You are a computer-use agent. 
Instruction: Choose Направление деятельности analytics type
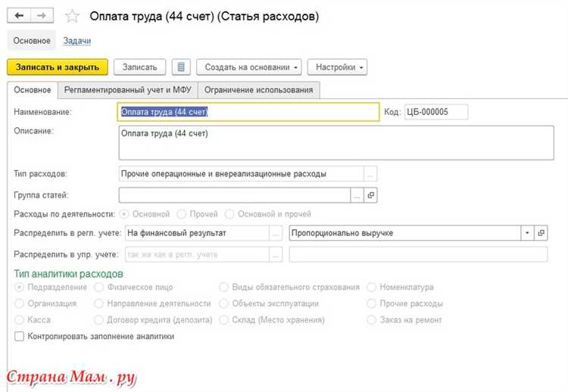click(99, 303)
